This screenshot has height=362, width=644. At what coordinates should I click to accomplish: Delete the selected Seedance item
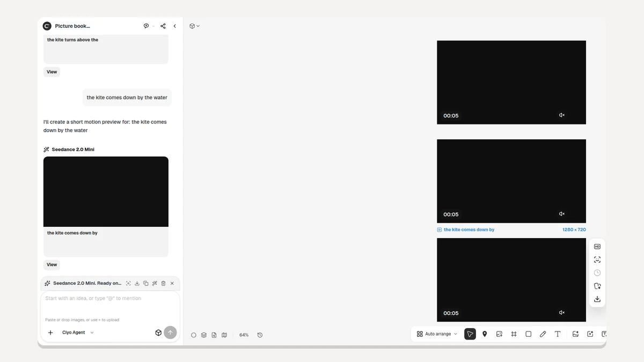pos(163,283)
